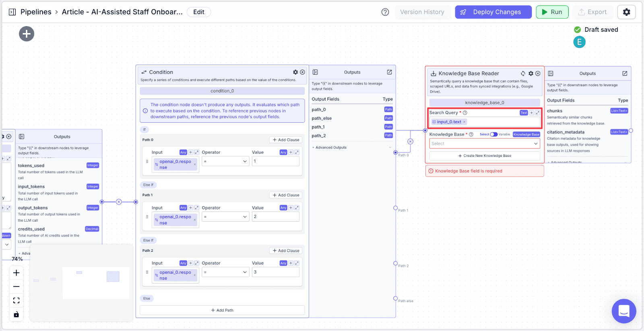Click Pipelines breadcrumb link
Image resolution: width=644 pixels, height=331 pixels.
point(36,12)
